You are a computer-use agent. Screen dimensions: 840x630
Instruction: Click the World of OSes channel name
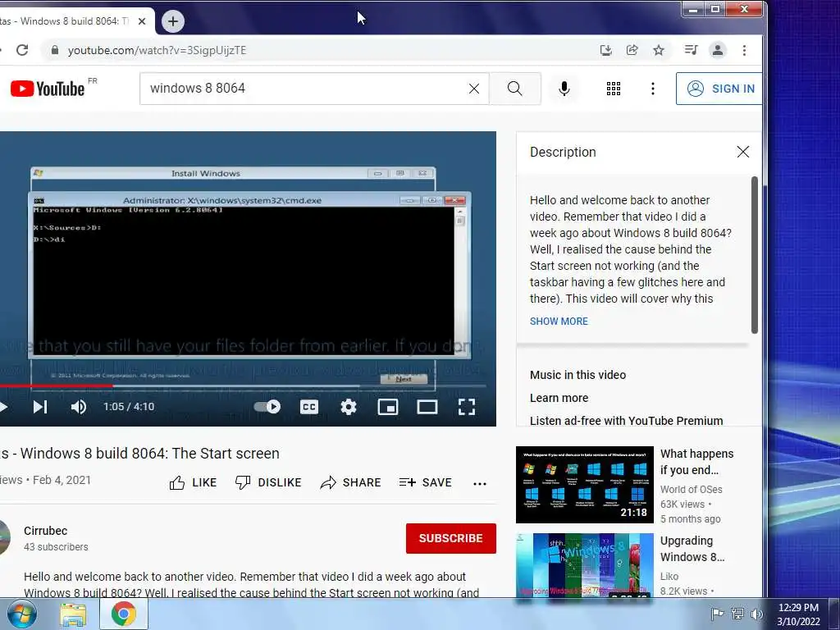coord(691,489)
